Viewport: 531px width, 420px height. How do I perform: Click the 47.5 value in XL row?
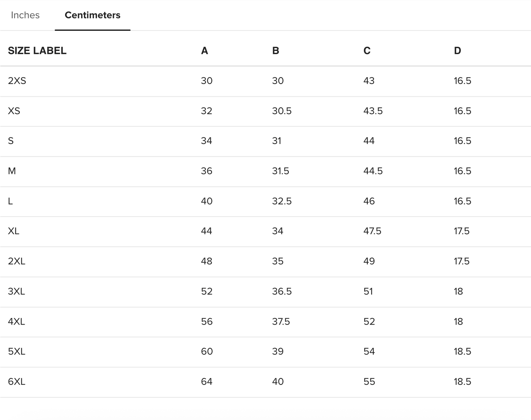(372, 231)
